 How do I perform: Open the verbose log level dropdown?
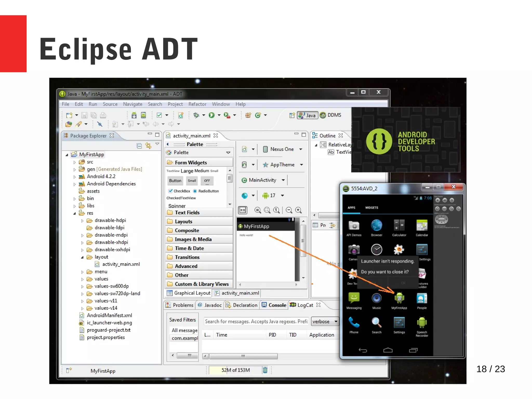325,322
